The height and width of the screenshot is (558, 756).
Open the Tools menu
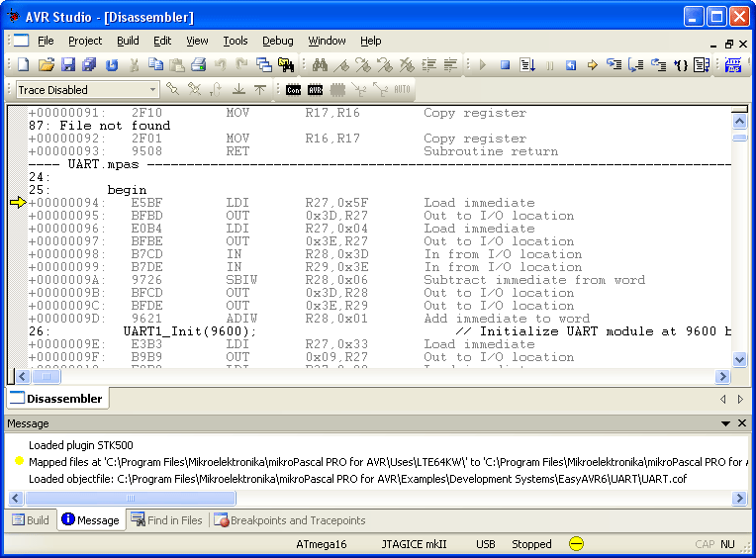[x=236, y=41]
